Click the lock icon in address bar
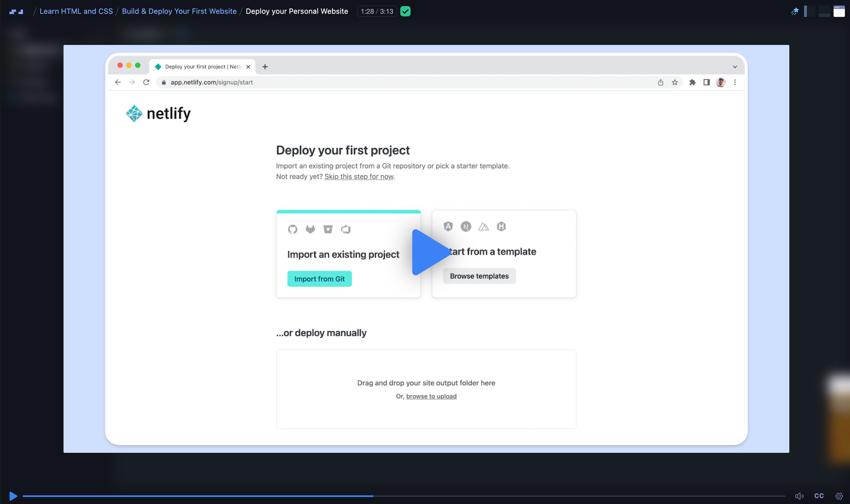 (x=164, y=82)
